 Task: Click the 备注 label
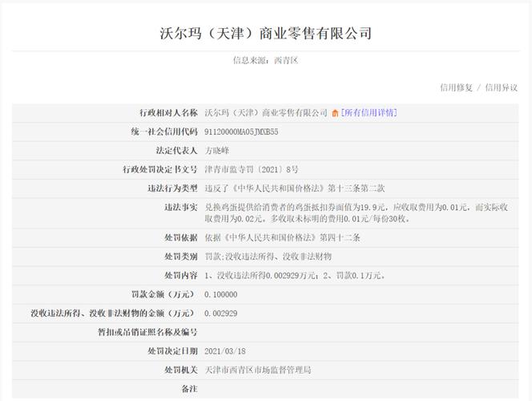[189, 389]
